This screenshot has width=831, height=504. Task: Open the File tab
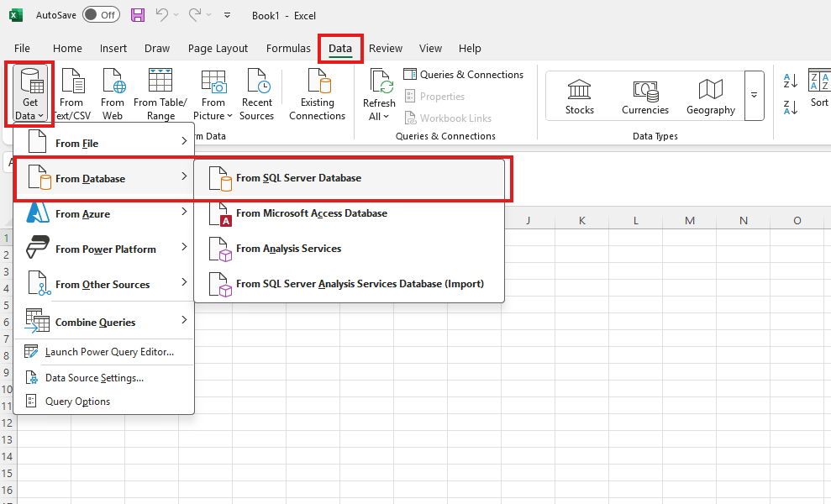22,48
